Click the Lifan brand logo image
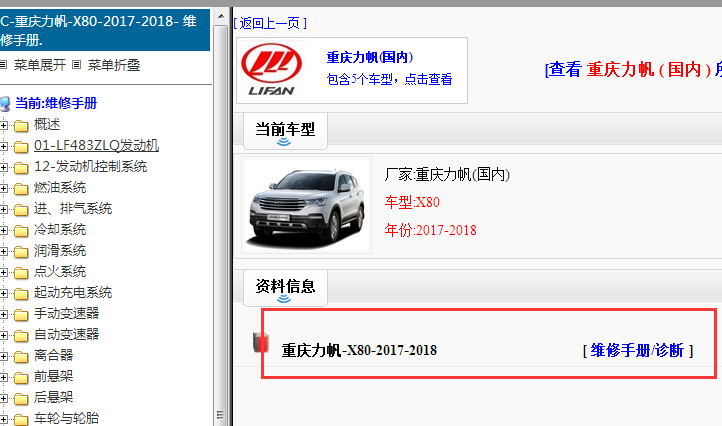Viewport: 722px width, 426px height. 271,70
